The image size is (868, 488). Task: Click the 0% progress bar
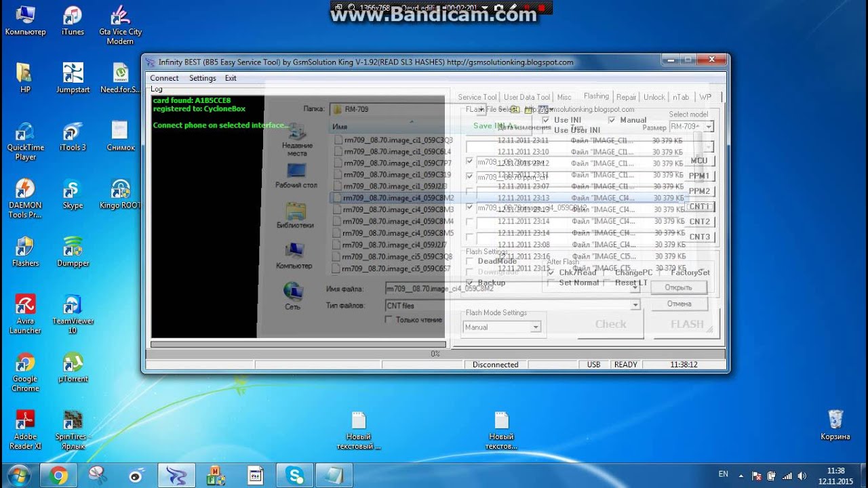(x=435, y=353)
